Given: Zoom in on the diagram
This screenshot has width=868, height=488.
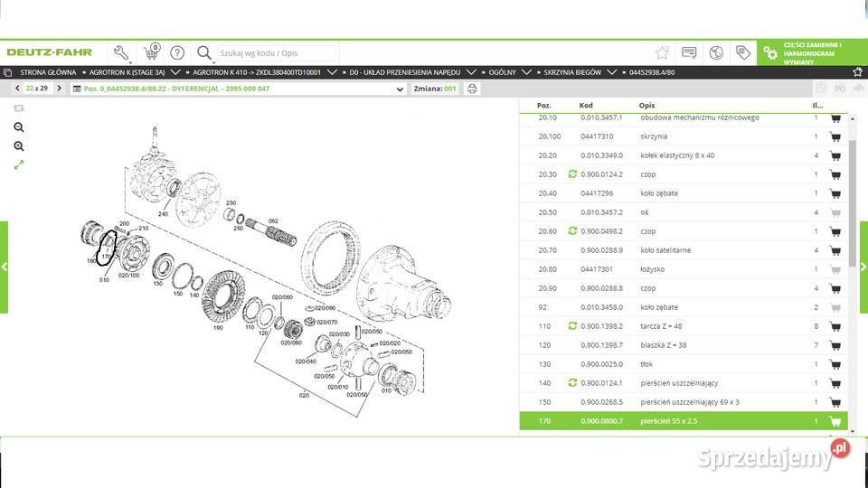Looking at the screenshot, I should pos(19,146).
